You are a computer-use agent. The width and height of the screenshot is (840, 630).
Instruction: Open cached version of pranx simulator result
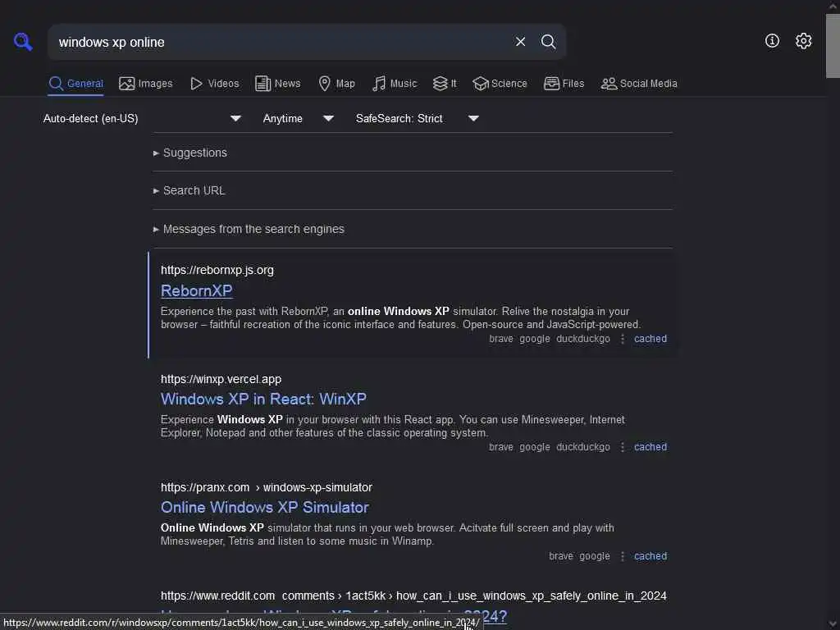pyautogui.click(x=651, y=556)
